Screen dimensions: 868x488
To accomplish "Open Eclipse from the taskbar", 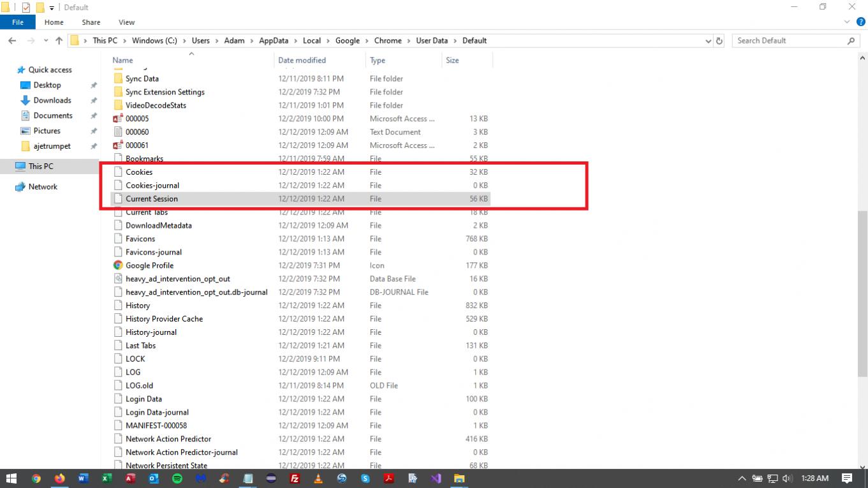I will click(271, 478).
